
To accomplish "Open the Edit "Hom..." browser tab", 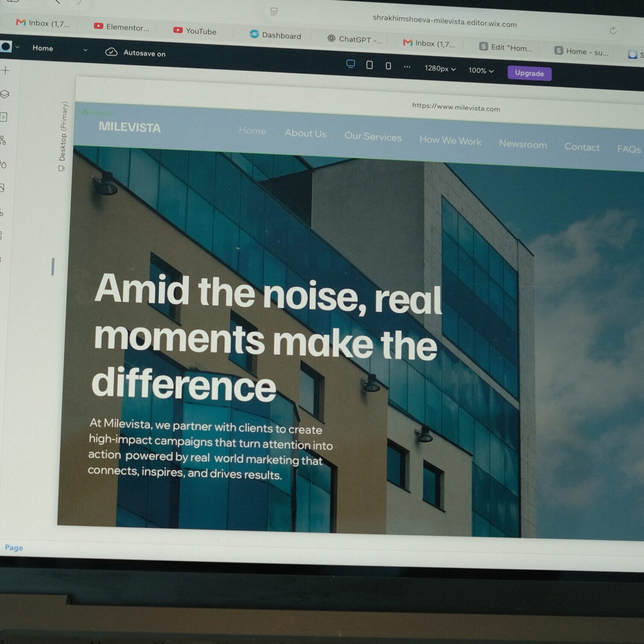I will point(506,47).
